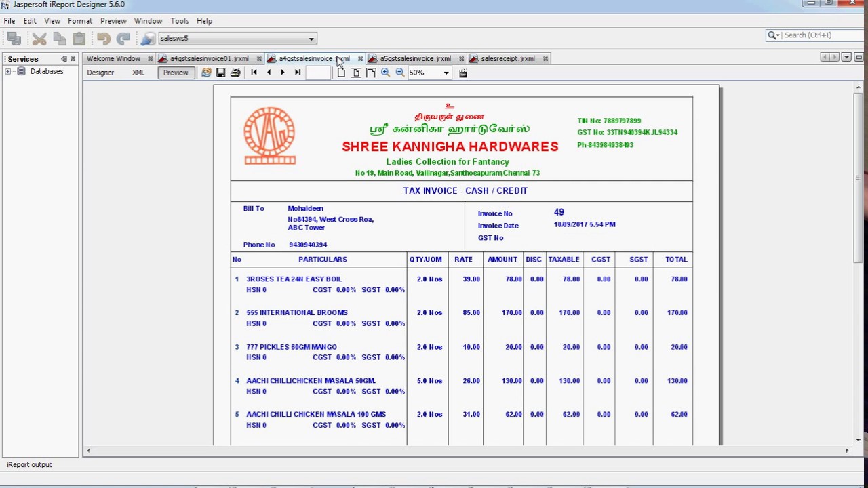The image size is (868, 488).
Task: Go to the first page of preview
Action: click(x=254, y=73)
